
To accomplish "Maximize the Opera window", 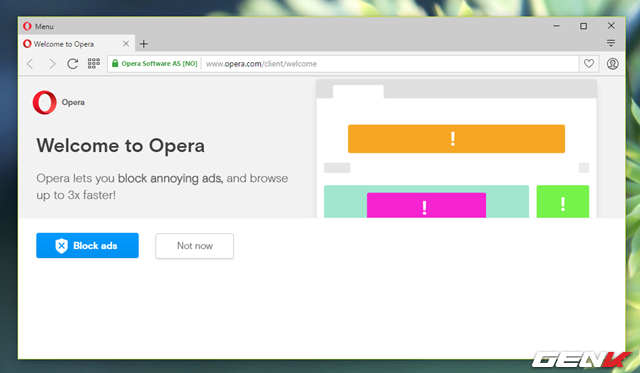I will 584,26.
